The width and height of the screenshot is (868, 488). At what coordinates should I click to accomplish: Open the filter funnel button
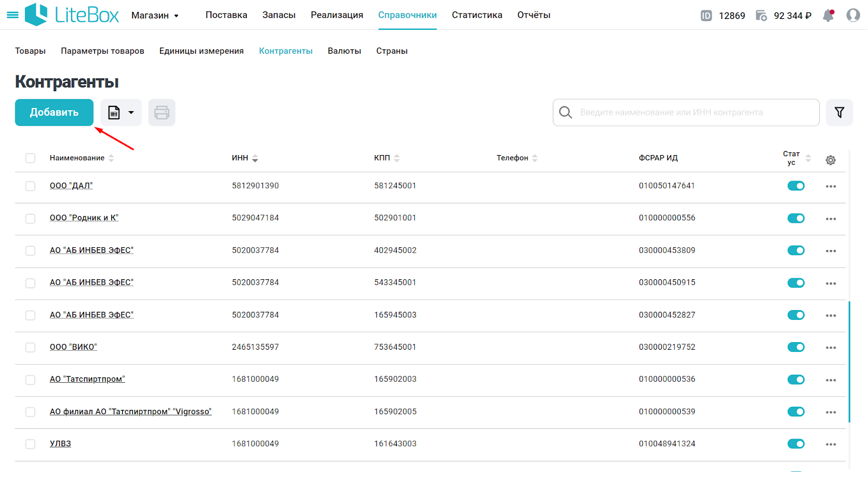[839, 112]
